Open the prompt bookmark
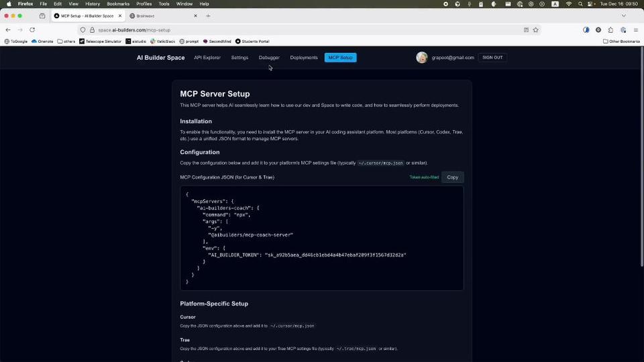644x362 pixels. (x=189, y=42)
